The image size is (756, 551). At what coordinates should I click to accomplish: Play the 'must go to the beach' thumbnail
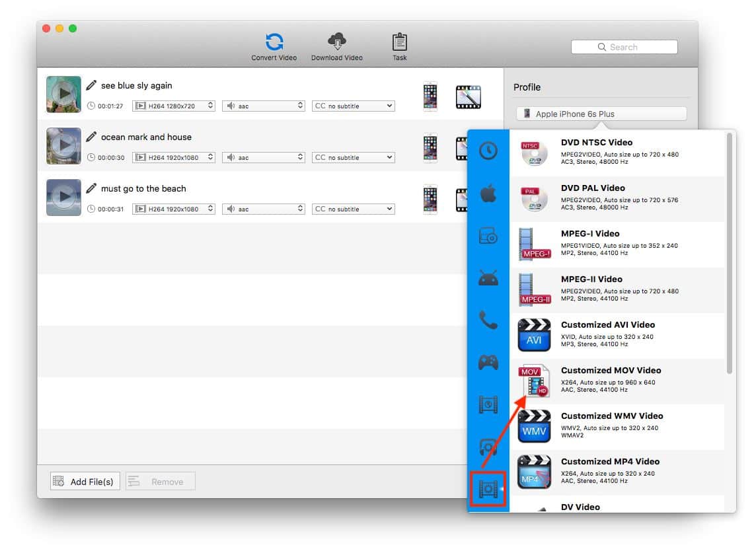(63, 197)
